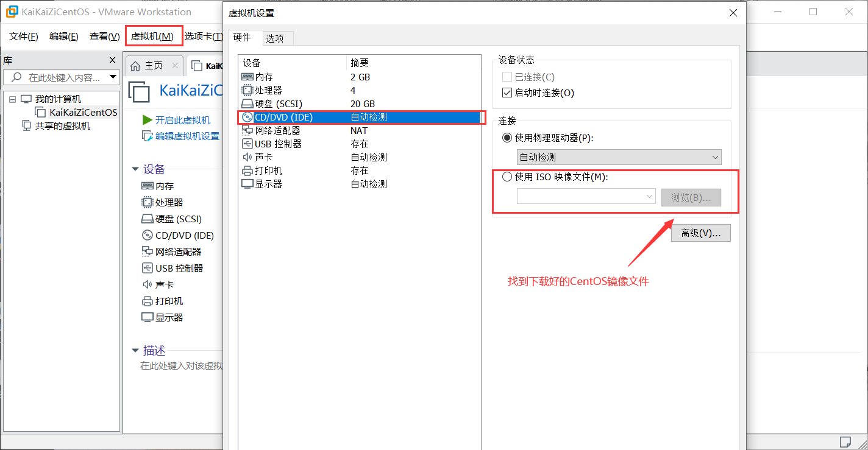Collapse the 我的计算机 tree node

click(12, 99)
